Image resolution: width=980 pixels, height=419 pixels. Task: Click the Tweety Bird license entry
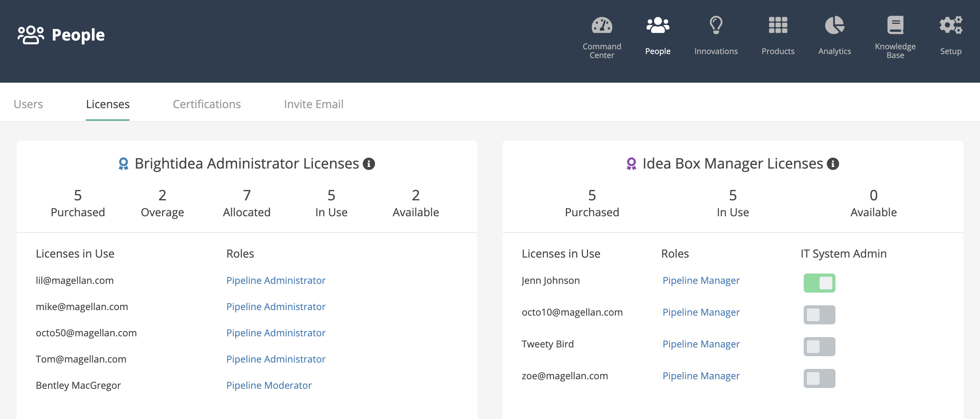(548, 344)
